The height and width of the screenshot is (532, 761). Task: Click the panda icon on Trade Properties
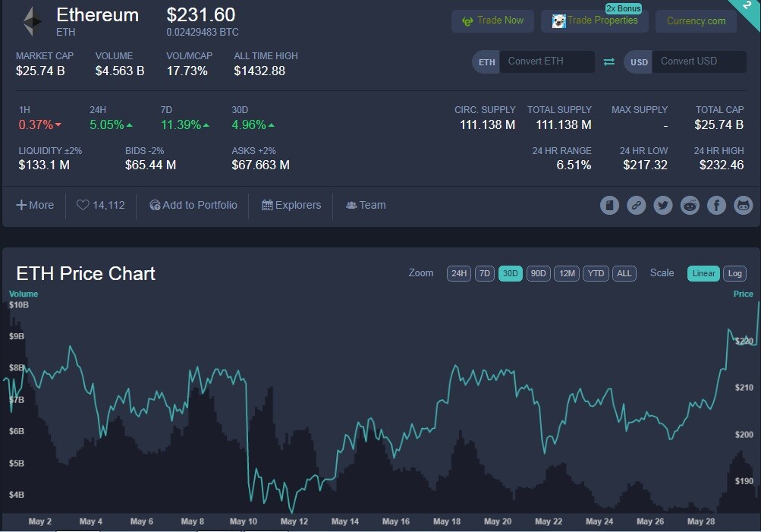coord(558,21)
